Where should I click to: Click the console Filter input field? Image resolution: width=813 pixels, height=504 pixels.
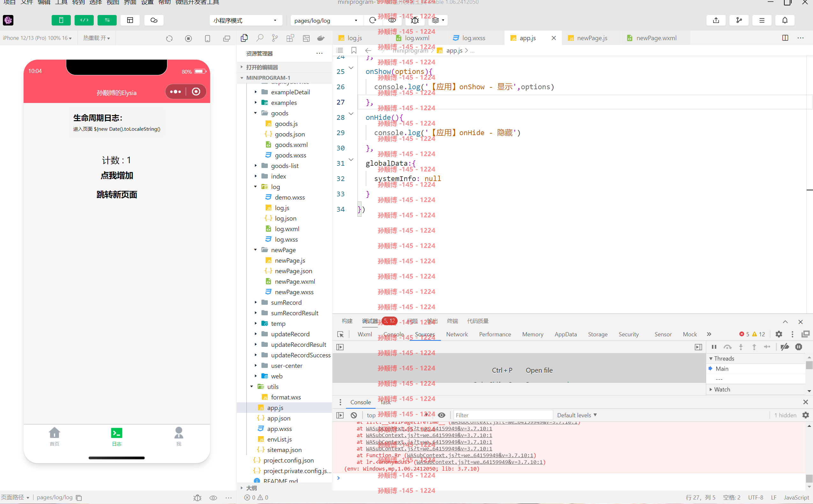coord(503,415)
